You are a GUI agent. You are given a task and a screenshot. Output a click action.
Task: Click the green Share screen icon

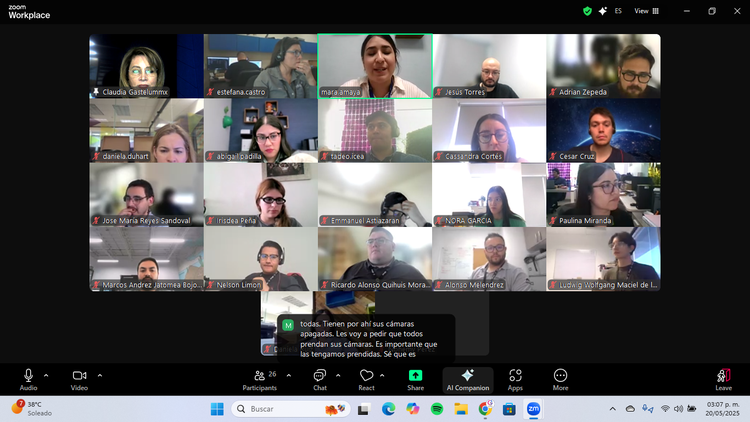point(415,376)
